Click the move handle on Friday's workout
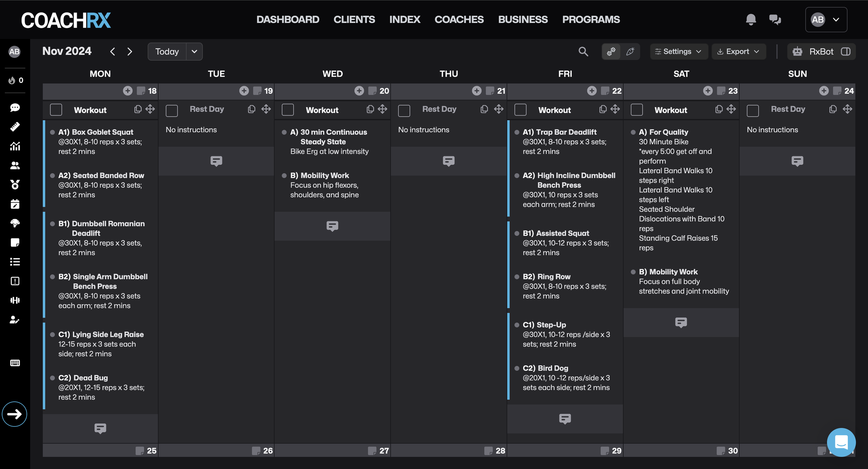Image resolution: width=868 pixels, height=469 pixels. pyautogui.click(x=615, y=109)
